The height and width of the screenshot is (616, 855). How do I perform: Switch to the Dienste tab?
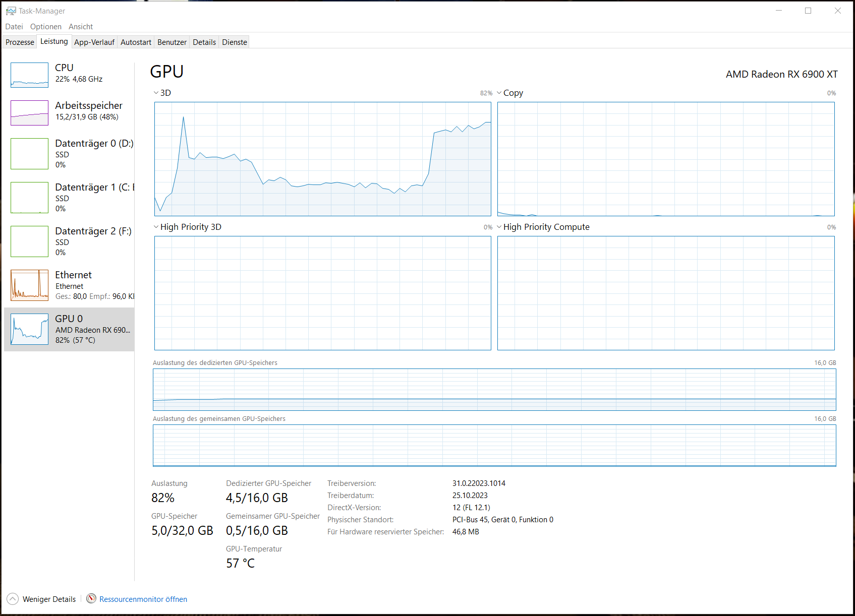[235, 42]
